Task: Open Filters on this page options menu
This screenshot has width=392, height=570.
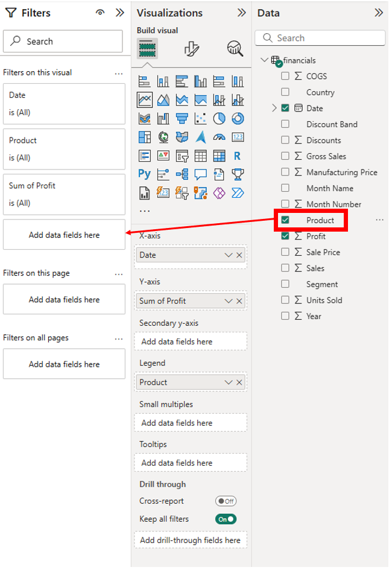Action: point(119,274)
